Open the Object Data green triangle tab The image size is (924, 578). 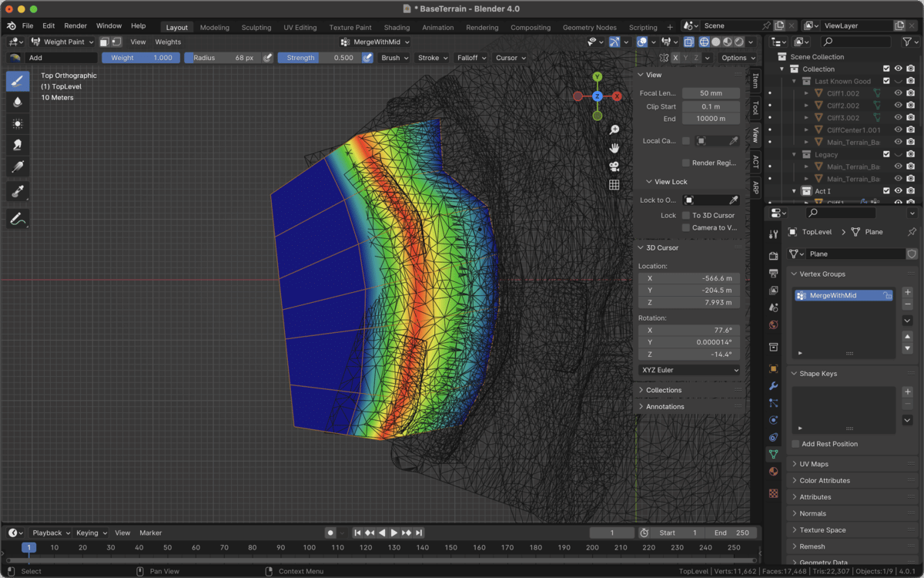pos(774,455)
